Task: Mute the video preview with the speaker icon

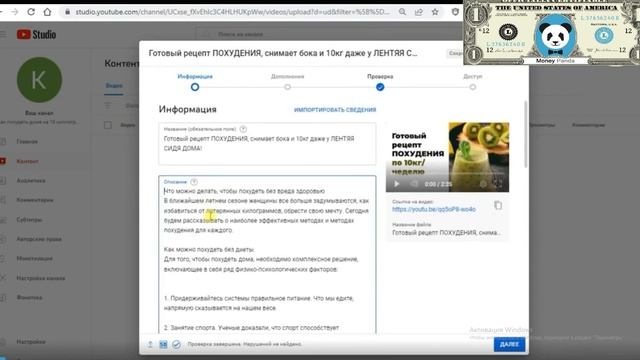Action: coord(413,184)
